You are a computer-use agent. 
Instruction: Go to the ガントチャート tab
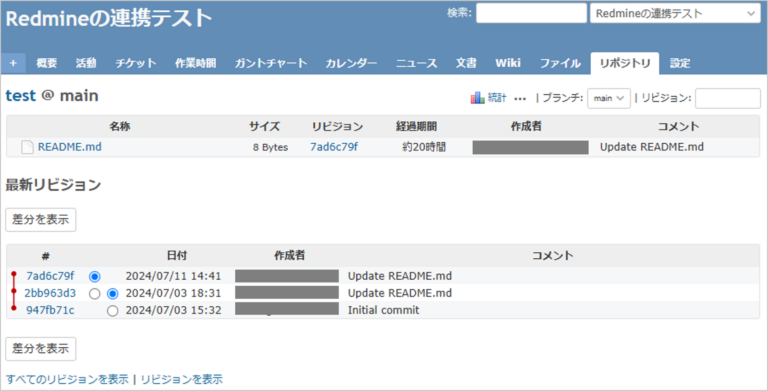(x=270, y=63)
